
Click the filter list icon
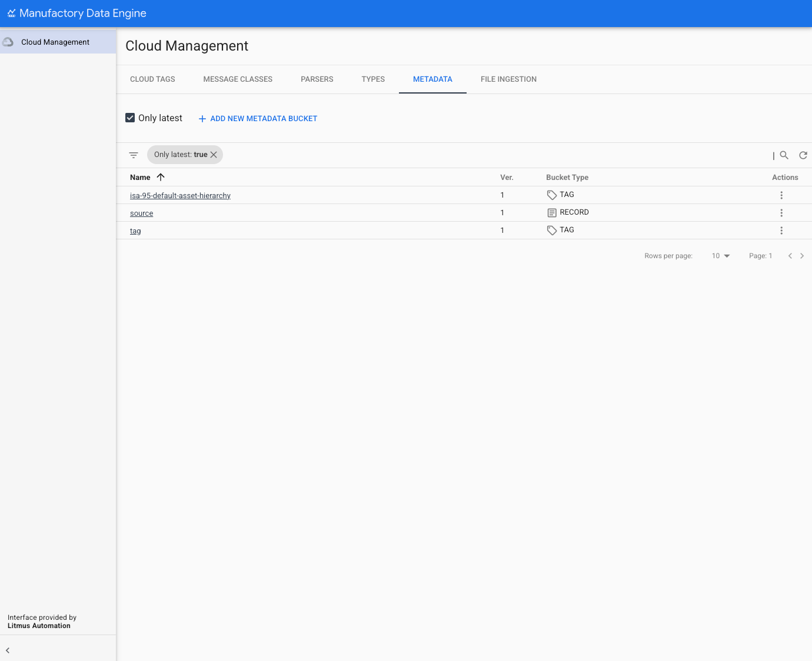click(x=134, y=155)
